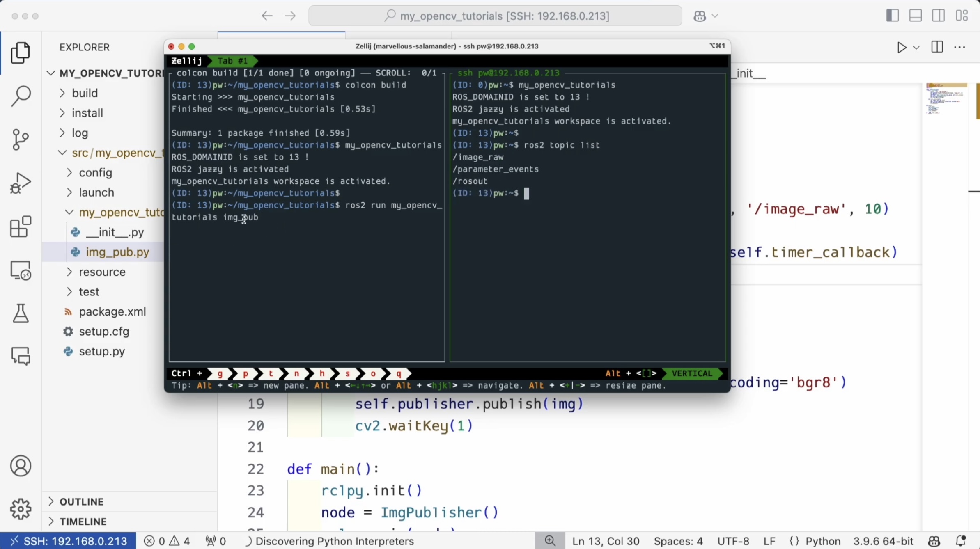Select Zellij Tab #1

tap(232, 61)
